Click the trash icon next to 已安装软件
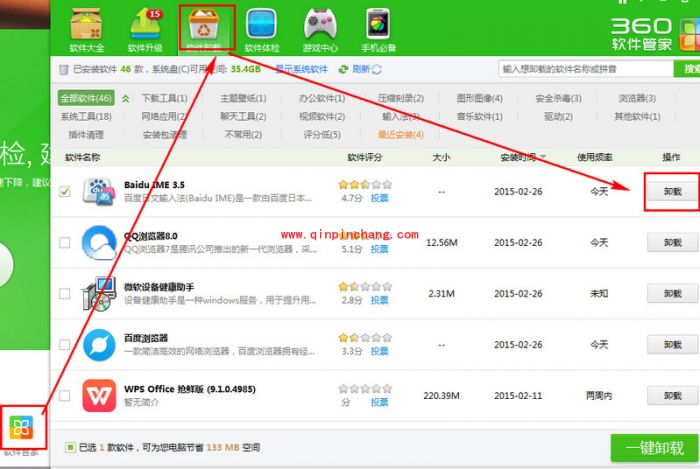The height and width of the screenshot is (469, 700). pos(64,69)
